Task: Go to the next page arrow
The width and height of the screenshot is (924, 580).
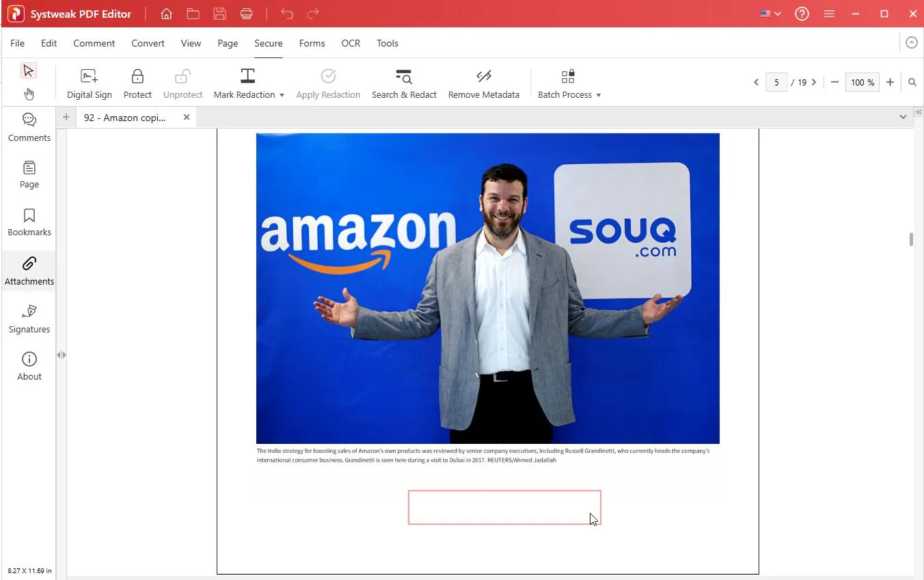Action: point(814,82)
